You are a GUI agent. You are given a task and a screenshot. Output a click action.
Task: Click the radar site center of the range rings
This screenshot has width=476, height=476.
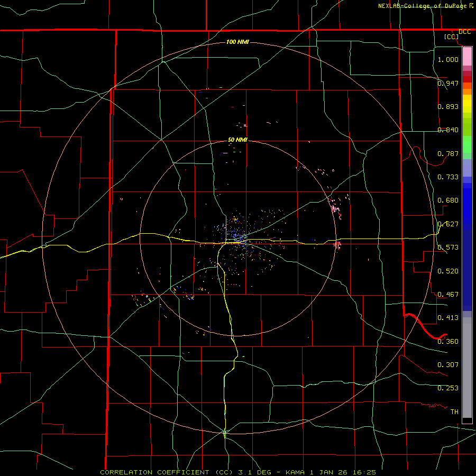tap(238, 238)
